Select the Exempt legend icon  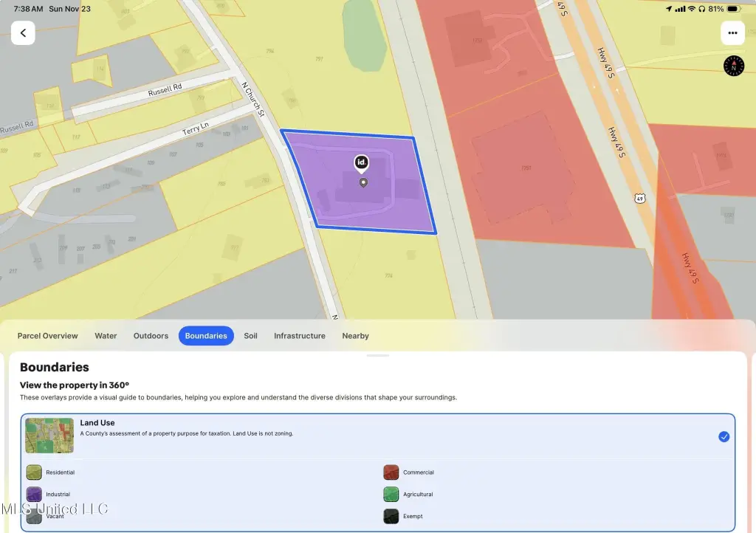tap(391, 517)
